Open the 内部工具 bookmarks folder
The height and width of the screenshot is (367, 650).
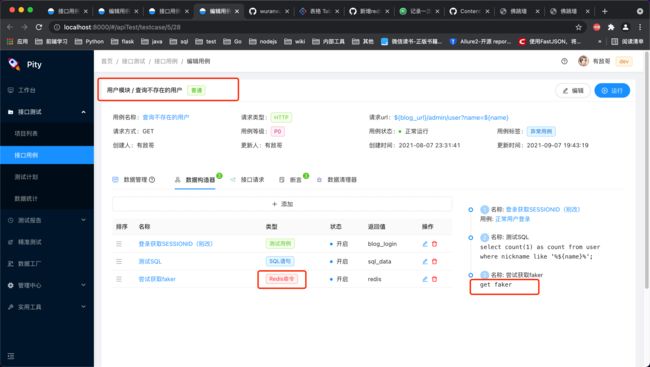tap(328, 41)
